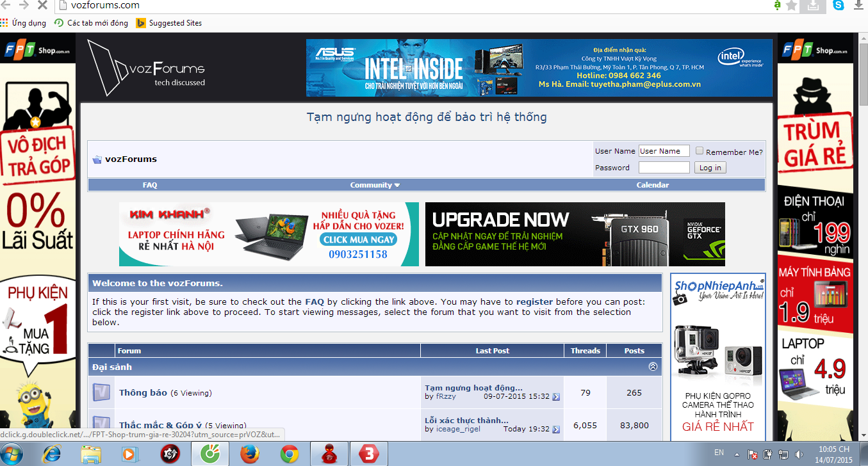Click the green Vietnamese input icon in address bar
The height and width of the screenshot is (466, 868).
(777, 5)
